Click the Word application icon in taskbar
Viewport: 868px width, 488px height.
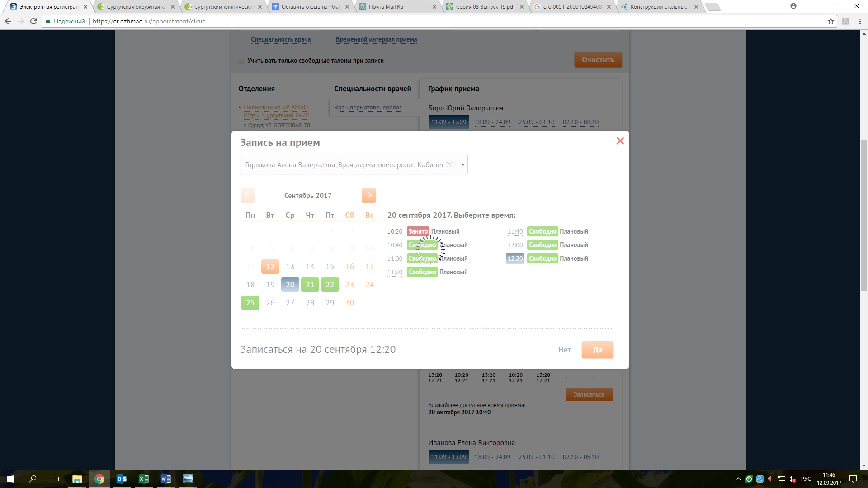[166, 479]
